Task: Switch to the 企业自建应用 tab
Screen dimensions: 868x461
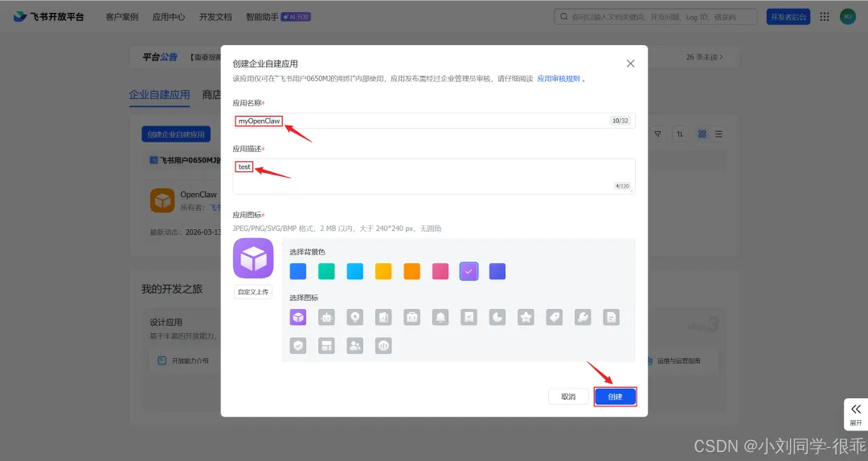Action: click(159, 95)
